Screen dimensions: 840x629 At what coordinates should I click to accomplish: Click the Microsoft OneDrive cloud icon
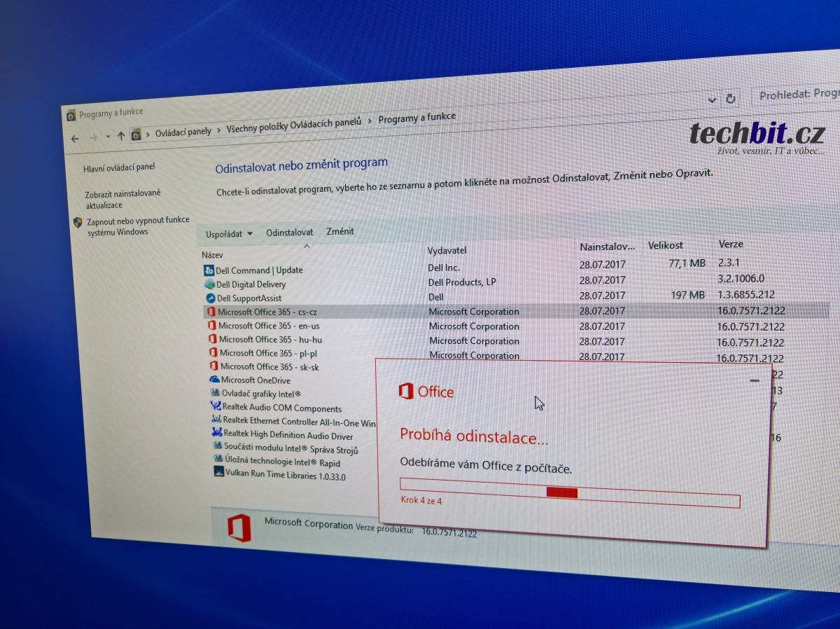click(x=214, y=380)
